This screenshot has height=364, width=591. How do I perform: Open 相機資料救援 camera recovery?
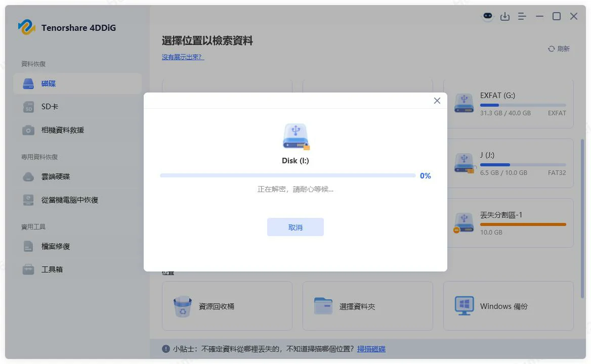pyautogui.click(x=77, y=130)
